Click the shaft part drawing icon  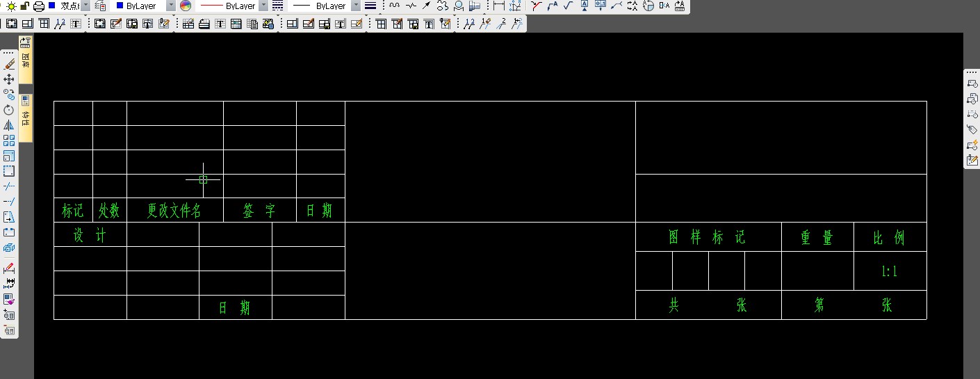coord(475,6)
